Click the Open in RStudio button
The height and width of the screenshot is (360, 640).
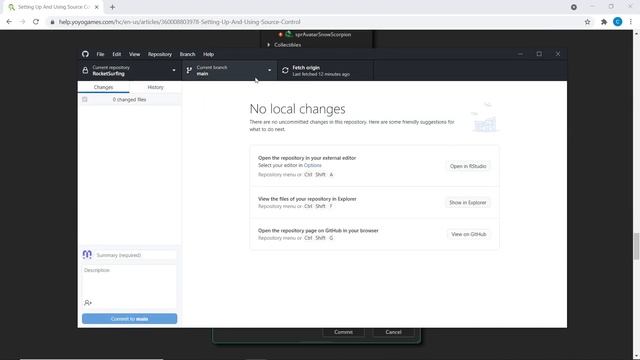[x=468, y=166]
